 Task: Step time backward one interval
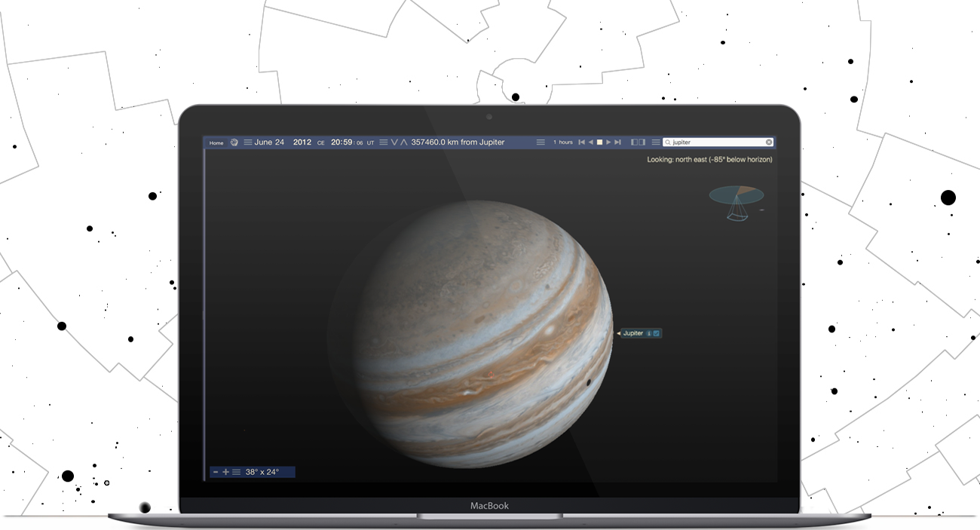point(581,142)
